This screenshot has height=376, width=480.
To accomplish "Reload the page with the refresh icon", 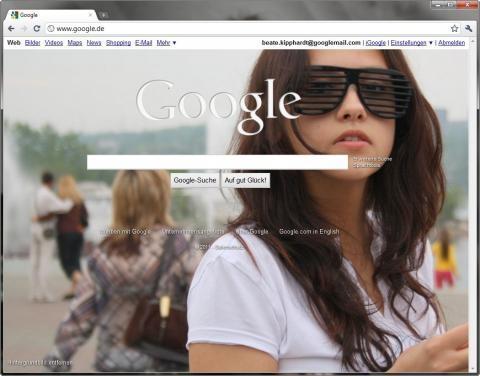I will click(37, 29).
